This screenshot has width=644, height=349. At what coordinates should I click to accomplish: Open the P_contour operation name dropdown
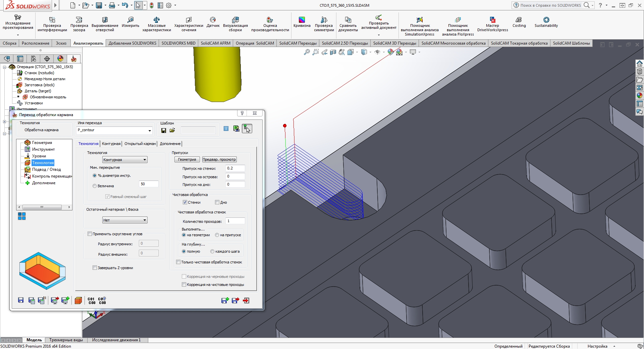(150, 130)
